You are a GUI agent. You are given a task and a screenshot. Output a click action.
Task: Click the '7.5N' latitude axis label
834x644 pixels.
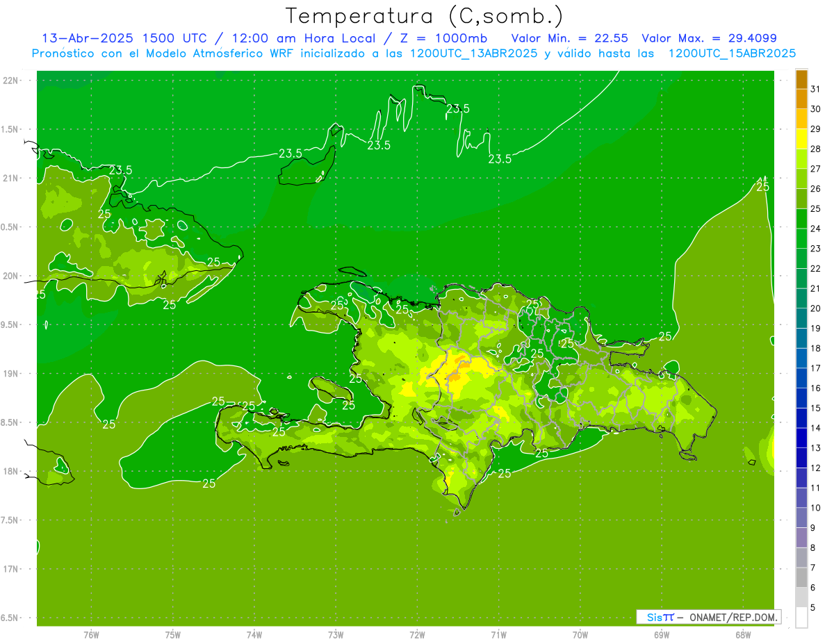[10, 520]
